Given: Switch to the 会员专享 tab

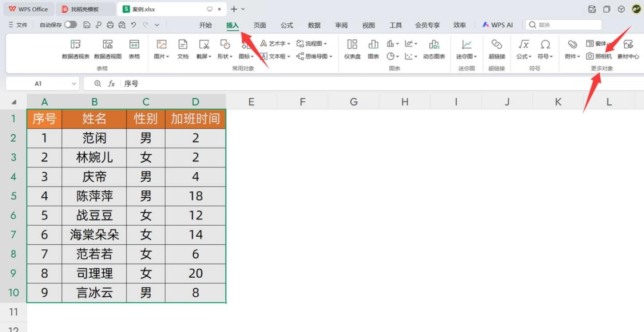Looking at the screenshot, I should pyautogui.click(x=427, y=25).
